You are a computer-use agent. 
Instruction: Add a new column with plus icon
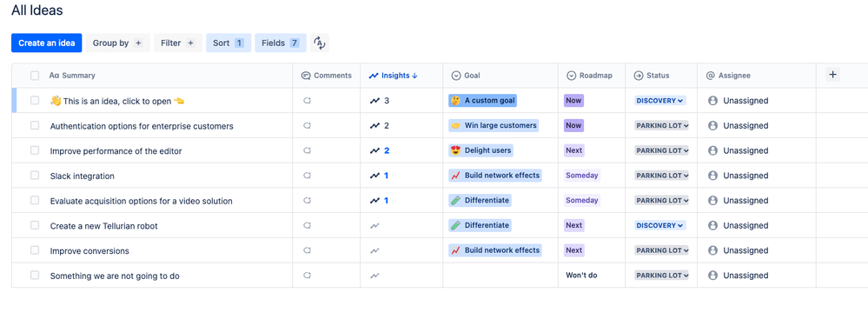coord(832,75)
